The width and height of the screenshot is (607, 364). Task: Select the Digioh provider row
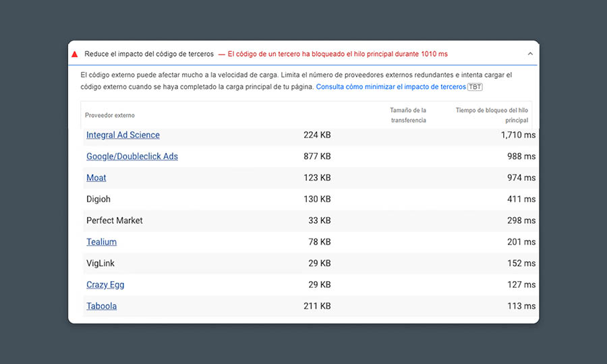click(98, 200)
